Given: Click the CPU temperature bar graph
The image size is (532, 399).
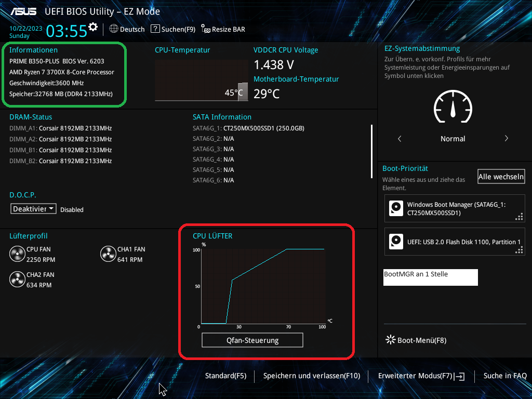Looking at the screenshot, I should (202, 81).
